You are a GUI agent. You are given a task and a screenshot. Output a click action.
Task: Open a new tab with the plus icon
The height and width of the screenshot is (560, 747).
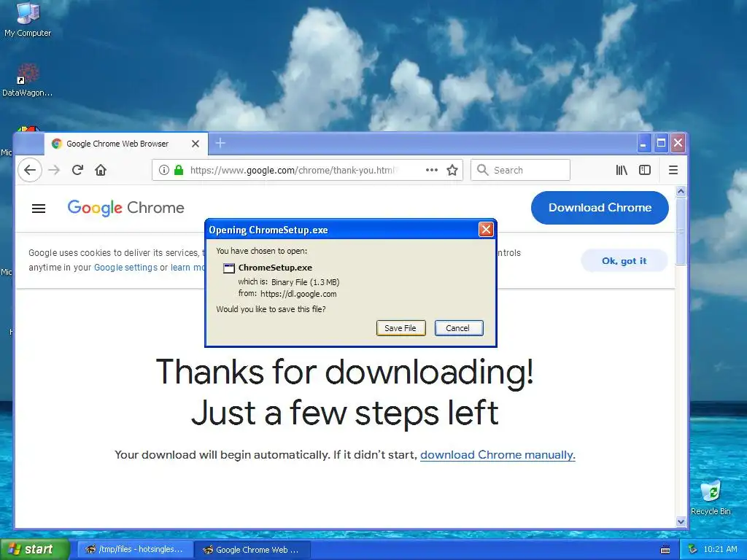(x=220, y=143)
